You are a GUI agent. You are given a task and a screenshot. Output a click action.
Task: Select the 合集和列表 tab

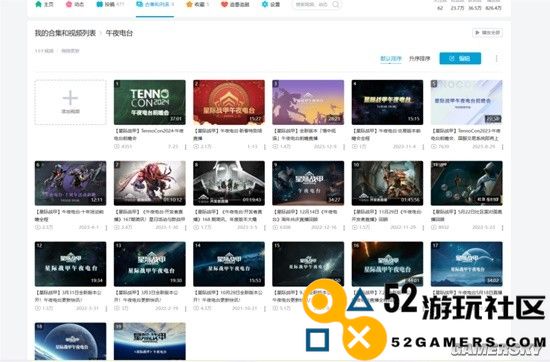[x=155, y=5]
